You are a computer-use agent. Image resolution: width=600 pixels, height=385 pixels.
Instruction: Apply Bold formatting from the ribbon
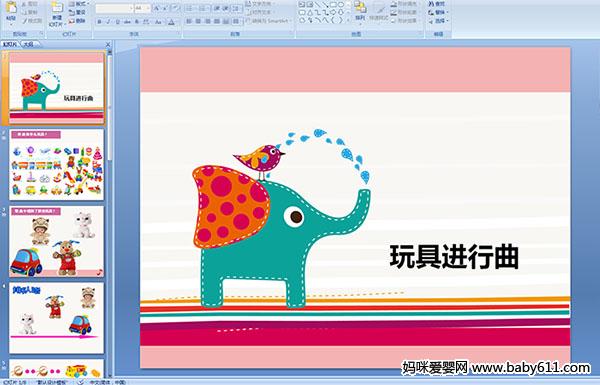pyautogui.click(x=99, y=22)
